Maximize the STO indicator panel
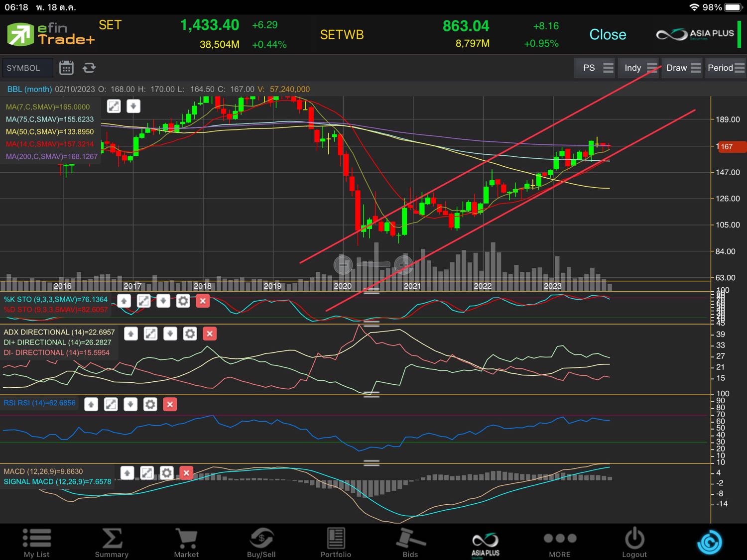747x560 pixels. pyautogui.click(x=143, y=301)
